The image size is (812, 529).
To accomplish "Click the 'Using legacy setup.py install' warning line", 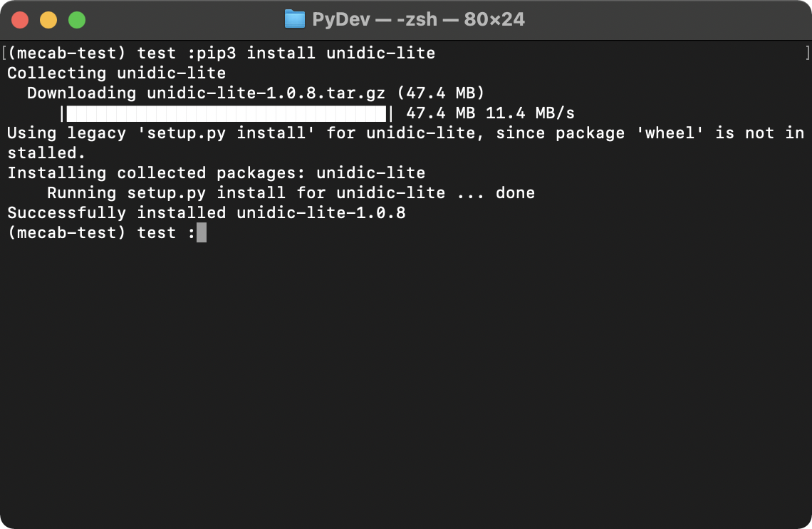I will [x=405, y=143].
